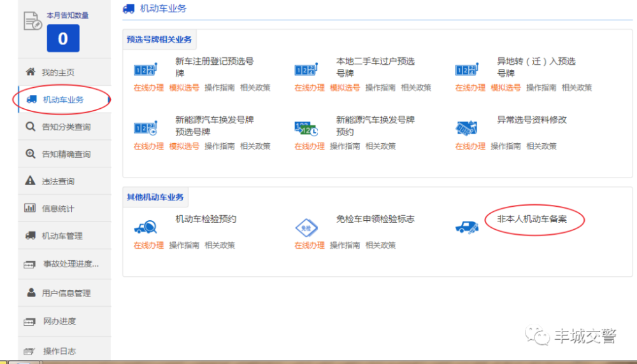
Task: Click 在线办理 under 异地转(迁)入预选号牌
Action: 471,88
